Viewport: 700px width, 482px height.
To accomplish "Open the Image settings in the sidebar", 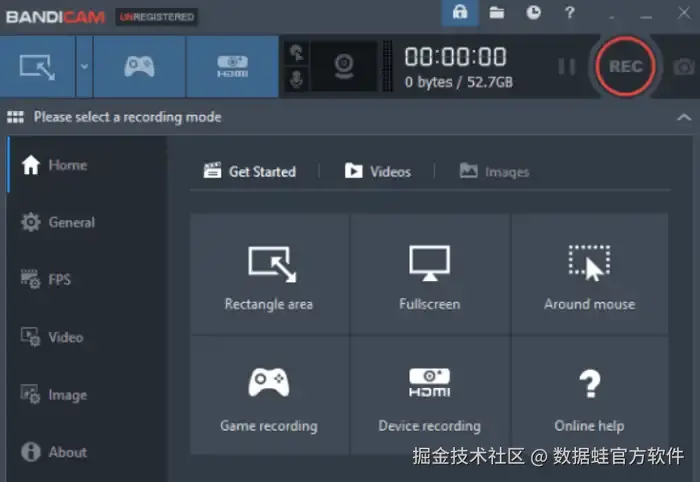I will click(87, 395).
